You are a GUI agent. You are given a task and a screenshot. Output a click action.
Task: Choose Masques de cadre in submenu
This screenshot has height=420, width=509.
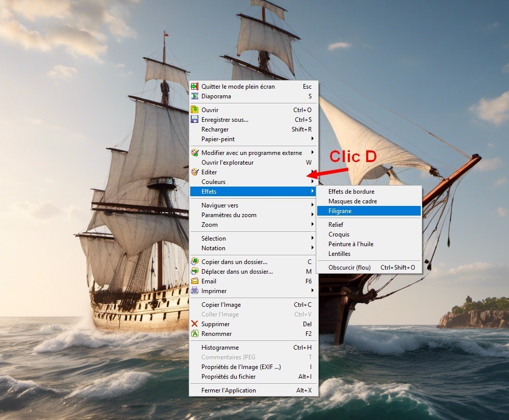[369, 201]
